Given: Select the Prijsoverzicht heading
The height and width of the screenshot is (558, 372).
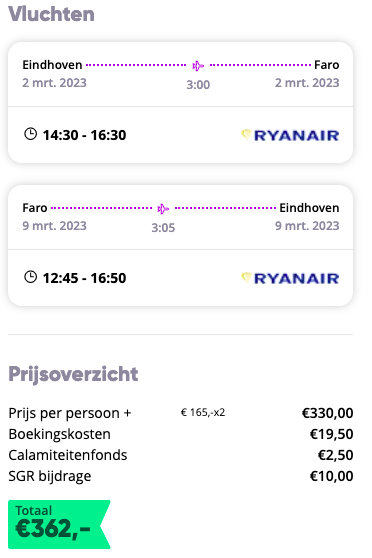Looking at the screenshot, I should (73, 374).
